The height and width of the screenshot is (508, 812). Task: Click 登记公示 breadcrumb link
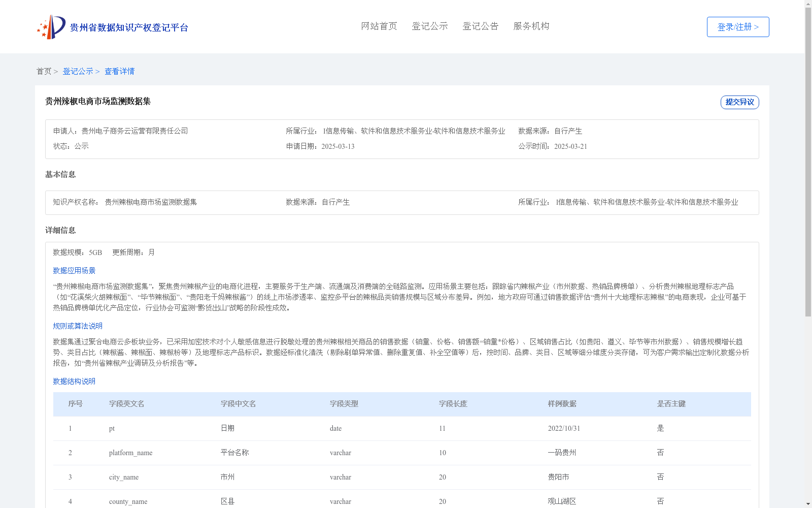[78, 72]
